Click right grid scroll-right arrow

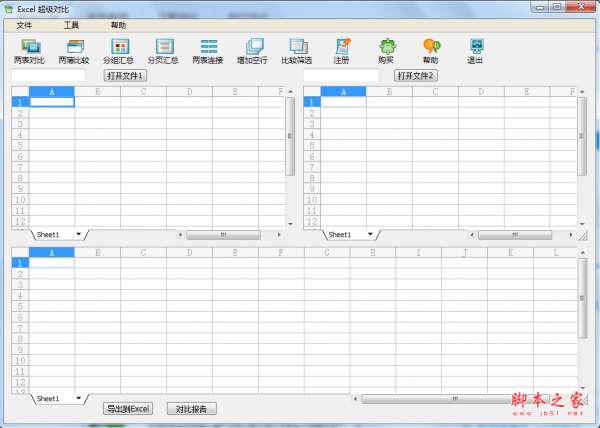[571, 235]
